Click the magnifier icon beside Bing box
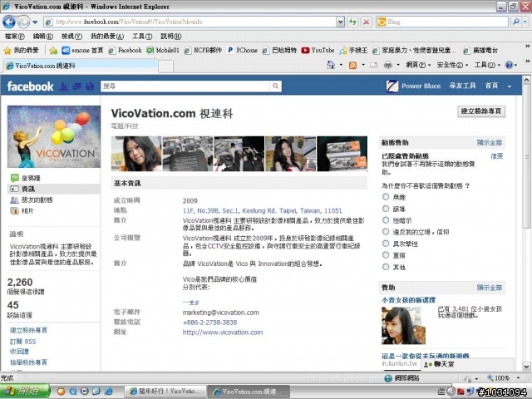 pyautogui.click(x=516, y=22)
